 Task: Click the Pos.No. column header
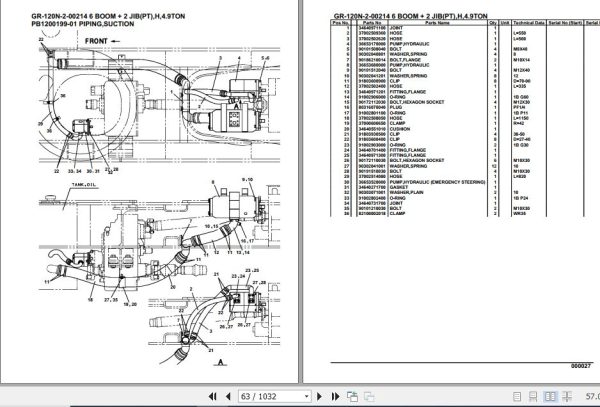tap(341, 23)
